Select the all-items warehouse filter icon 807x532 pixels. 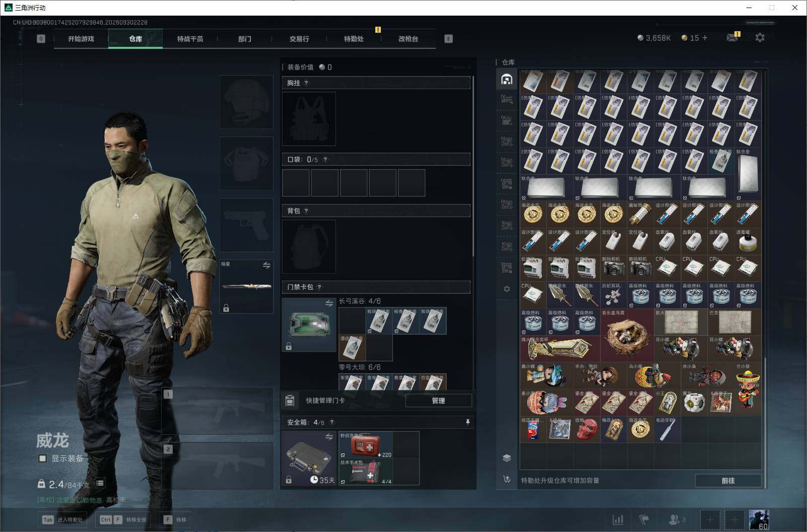click(x=507, y=79)
